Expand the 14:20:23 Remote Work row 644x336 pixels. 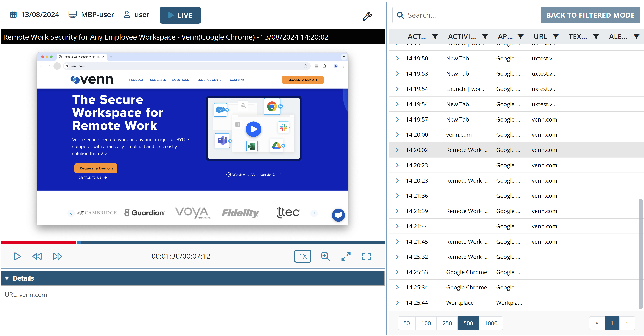(x=397, y=181)
